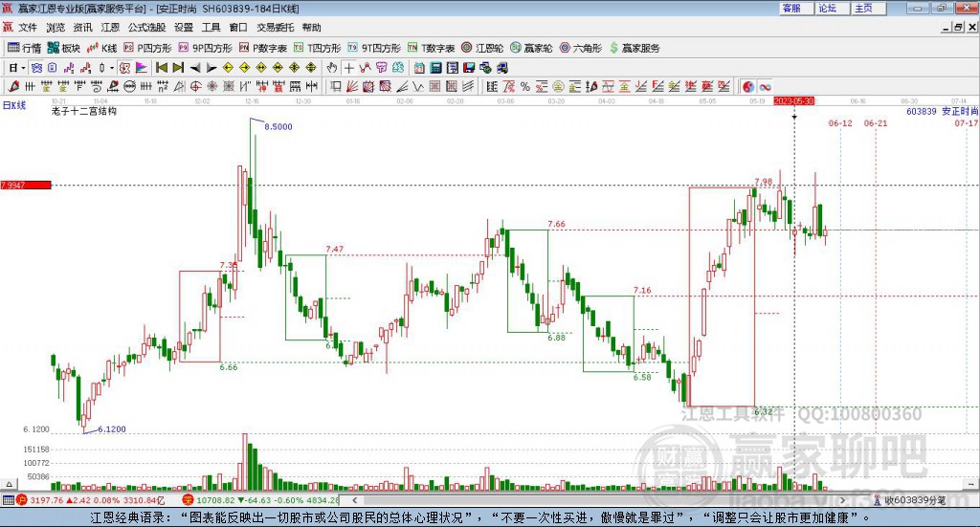Image resolution: width=980 pixels, height=527 pixels.
Task: Select the hand pan tool
Action: [332, 68]
